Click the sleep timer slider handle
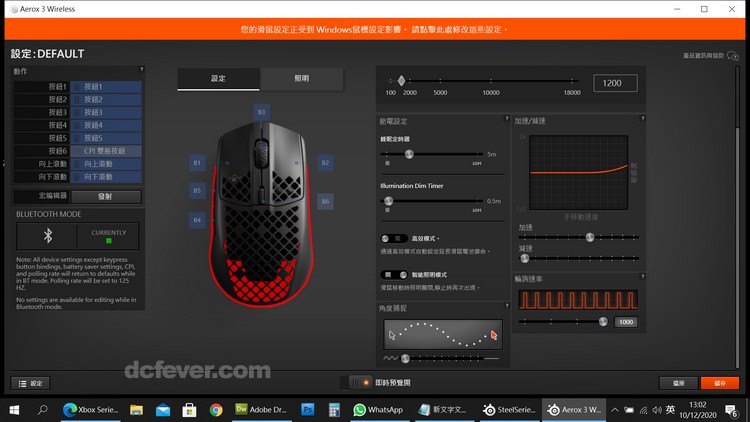The image size is (750, 422). click(409, 154)
